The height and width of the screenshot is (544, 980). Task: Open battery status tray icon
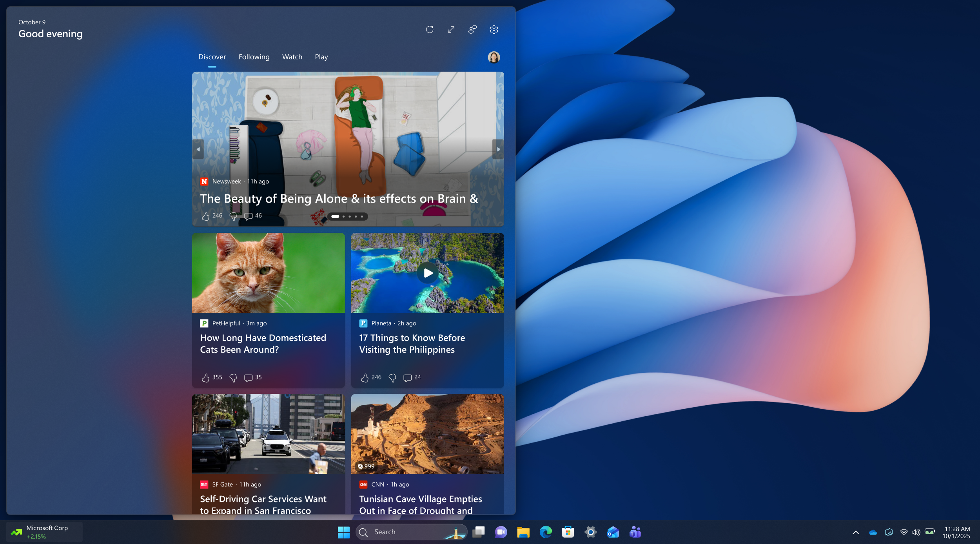(930, 532)
